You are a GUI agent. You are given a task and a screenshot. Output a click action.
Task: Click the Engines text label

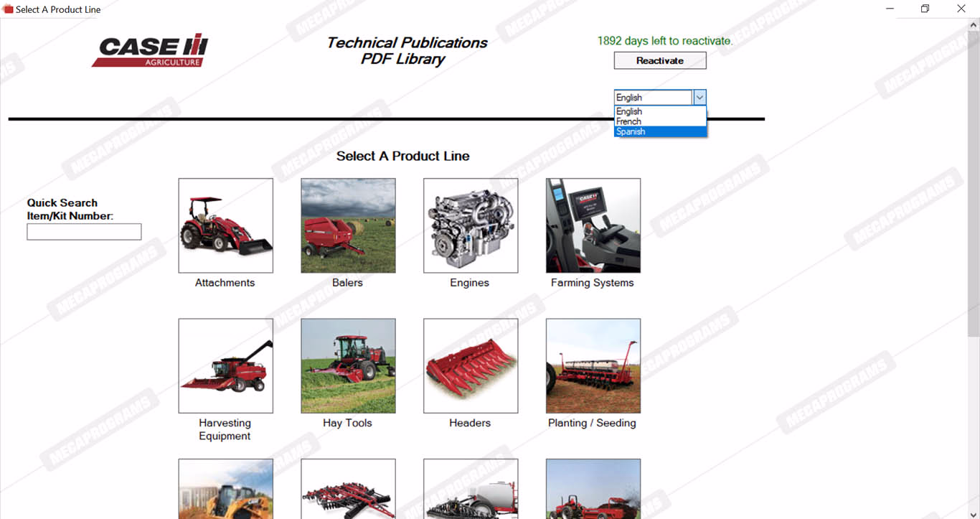click(469, 283)
